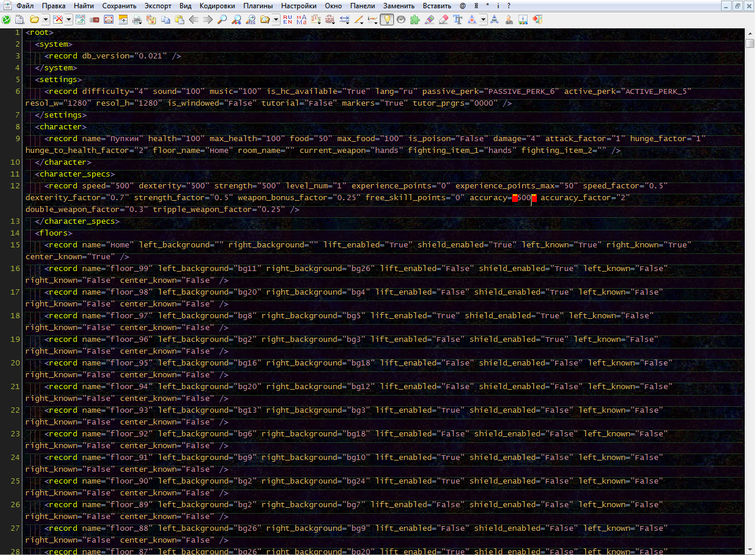The height and width of the screenshot is (555, 756).
Task: Click line number 20 in the gutter
Action: pyautogui.click(x=16, y=363)
